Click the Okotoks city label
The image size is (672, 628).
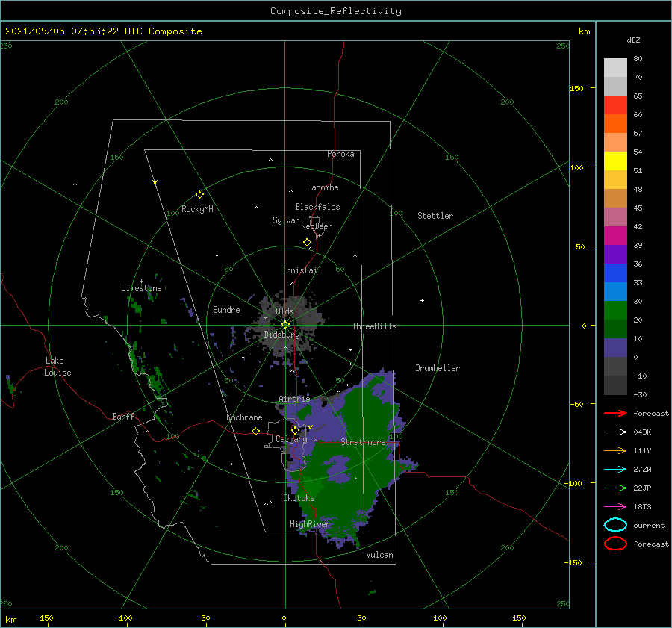click(299, 498)
